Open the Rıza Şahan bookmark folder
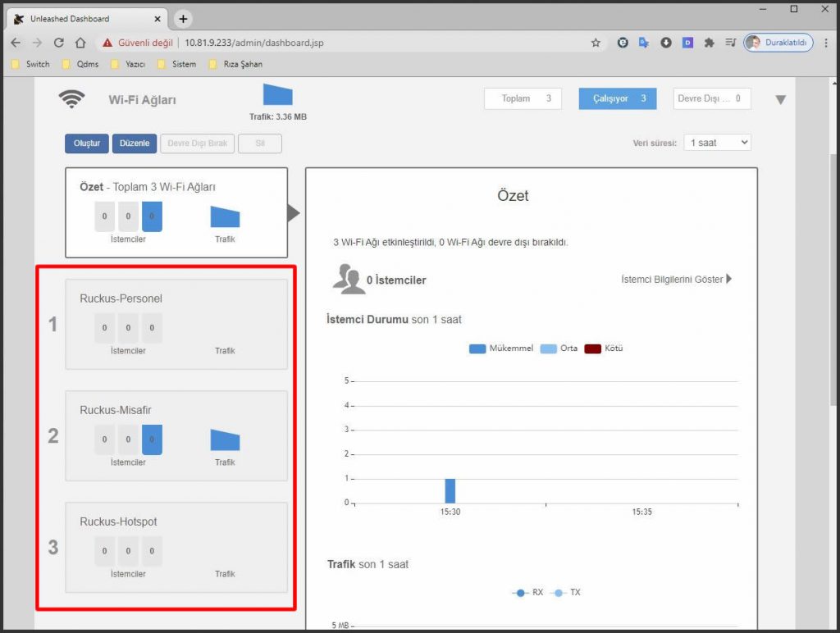The image size is (840, 633). [236, 64]
